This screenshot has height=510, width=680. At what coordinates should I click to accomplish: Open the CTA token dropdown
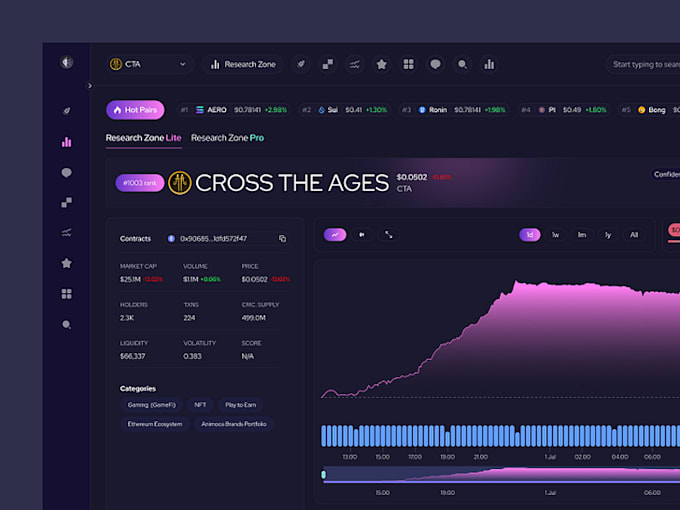click(x=148, y=64)
